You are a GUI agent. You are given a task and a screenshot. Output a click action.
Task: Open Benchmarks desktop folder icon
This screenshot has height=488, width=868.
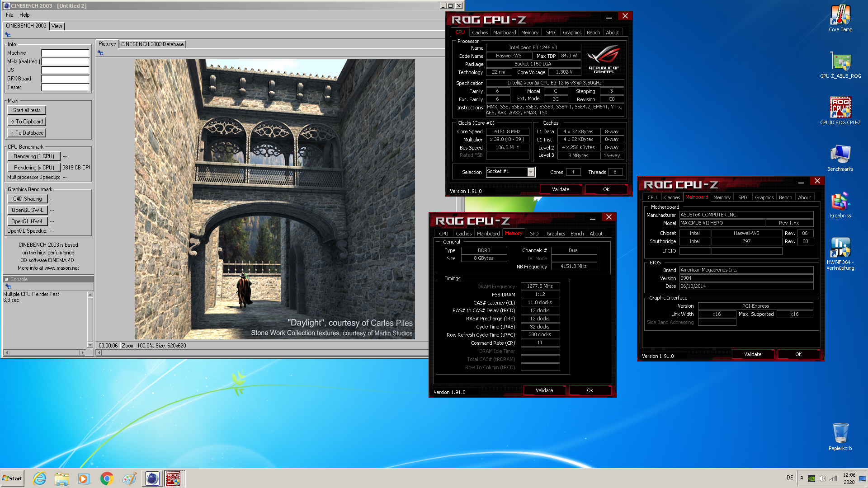(840, 158)
